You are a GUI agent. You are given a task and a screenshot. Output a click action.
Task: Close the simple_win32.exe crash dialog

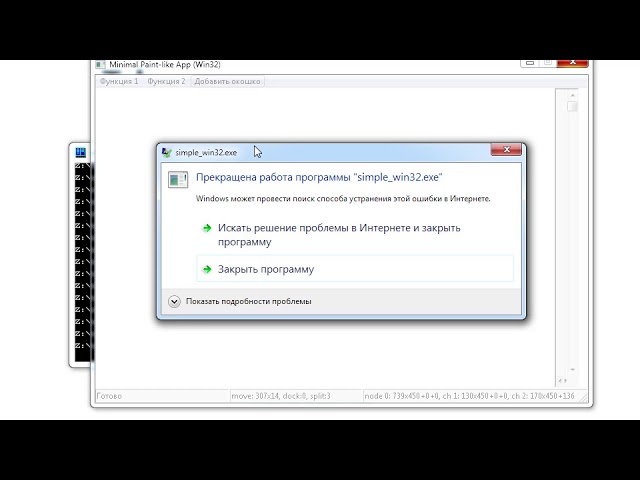[x=506, y=150]
